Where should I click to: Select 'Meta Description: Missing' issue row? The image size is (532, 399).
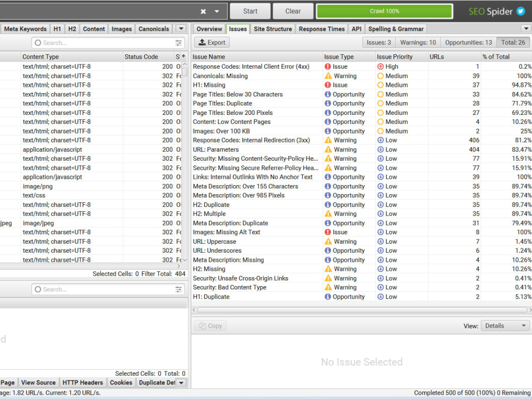click(x=362, y=260)
